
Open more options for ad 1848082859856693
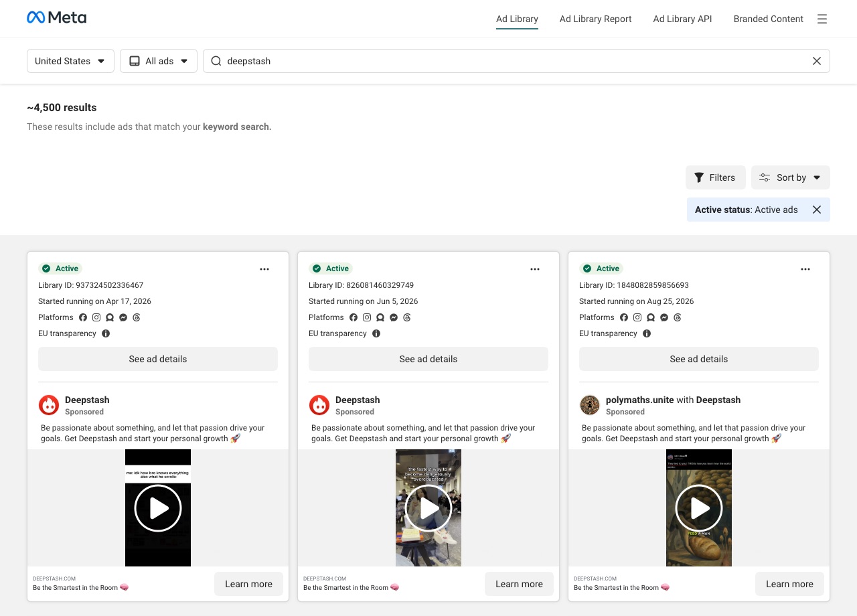[x=805, y=269]
